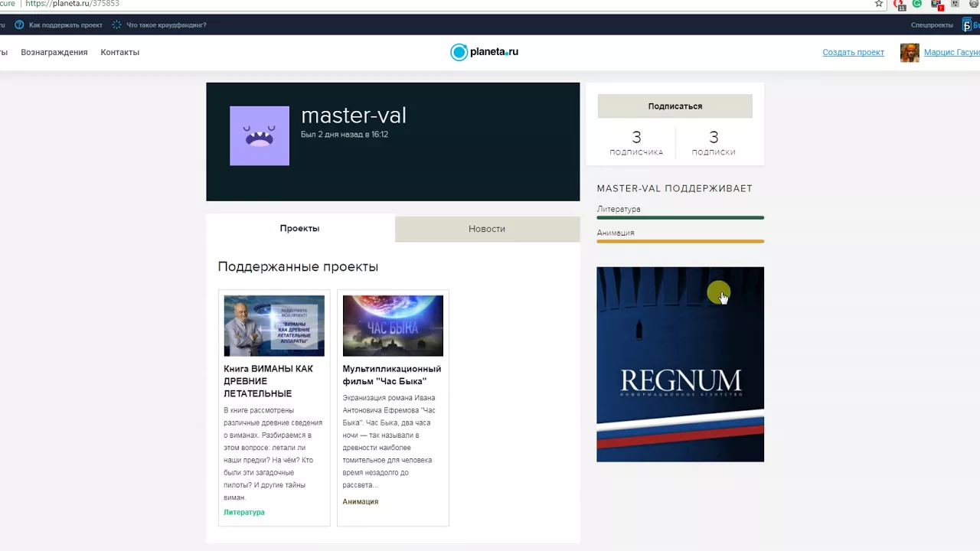
Task: Click the 'master-val' profile name heading
Action: tap(354, 116)
